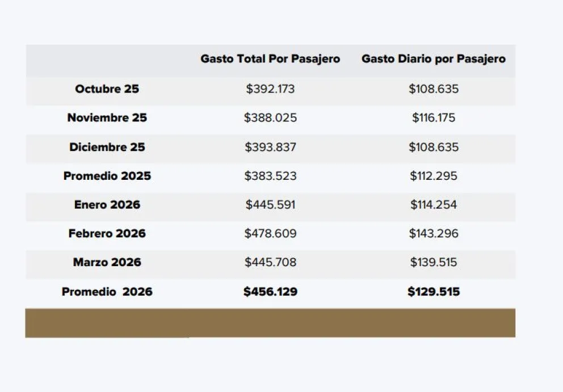This screenshot has height=392, width=563.
Task: Click the $445.591 value for Enero
Action: click(x=270, y=205)
